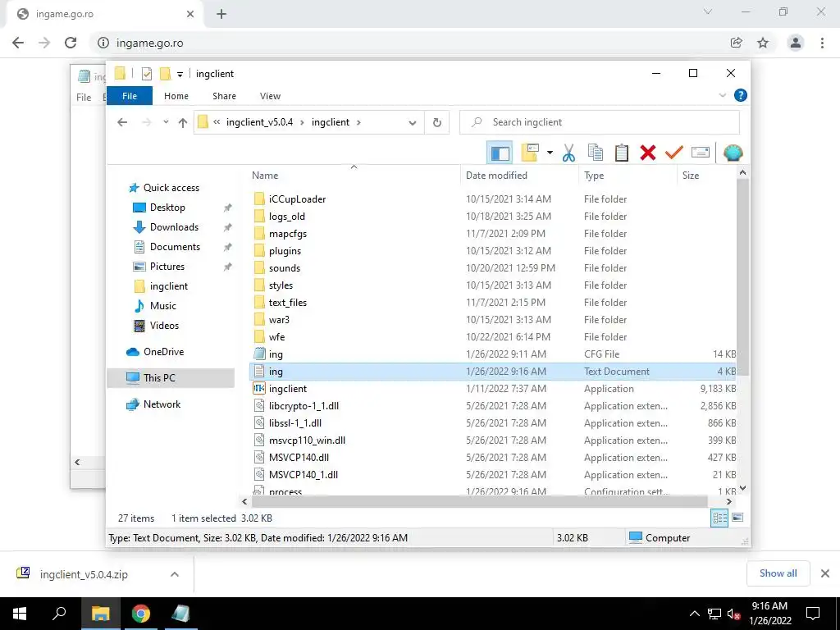The image size is (840, 630).
Task: Open the folder options toolbar icon
Action: 530,153
